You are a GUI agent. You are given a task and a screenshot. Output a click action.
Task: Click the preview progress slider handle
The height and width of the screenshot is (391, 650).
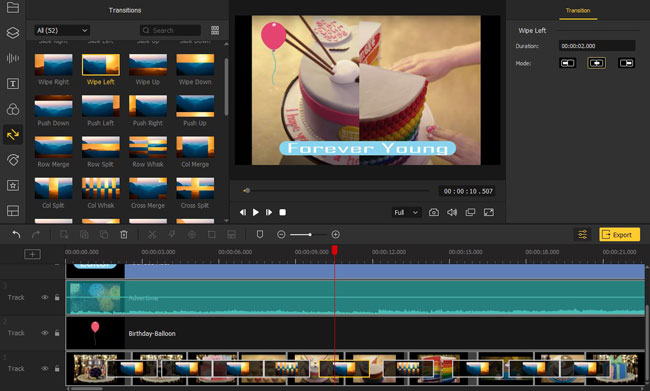click(247, 191)
